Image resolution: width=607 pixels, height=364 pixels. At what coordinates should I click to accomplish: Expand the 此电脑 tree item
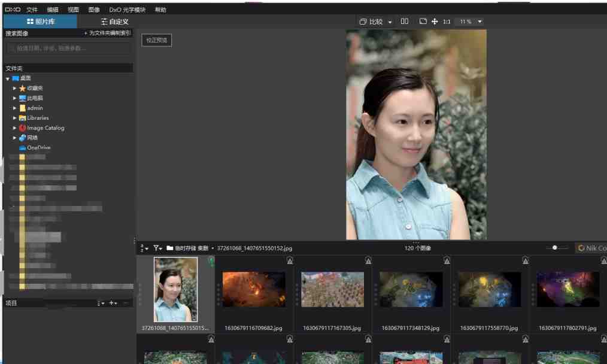click(15, 98)
